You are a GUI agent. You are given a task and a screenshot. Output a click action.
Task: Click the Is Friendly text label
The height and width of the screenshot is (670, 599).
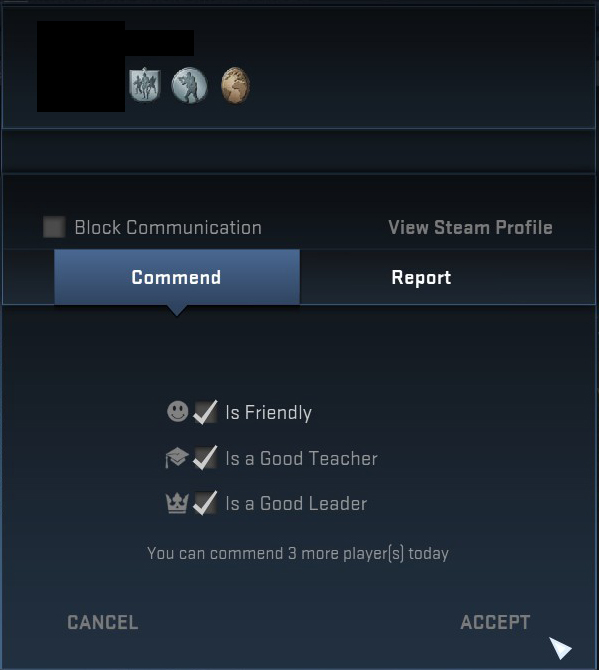(268, 412)
